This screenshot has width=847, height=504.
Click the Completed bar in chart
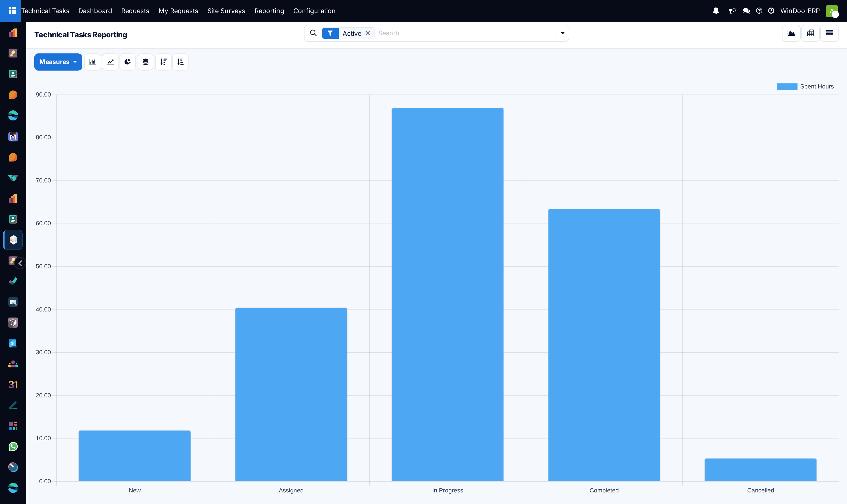coord(604,345)
